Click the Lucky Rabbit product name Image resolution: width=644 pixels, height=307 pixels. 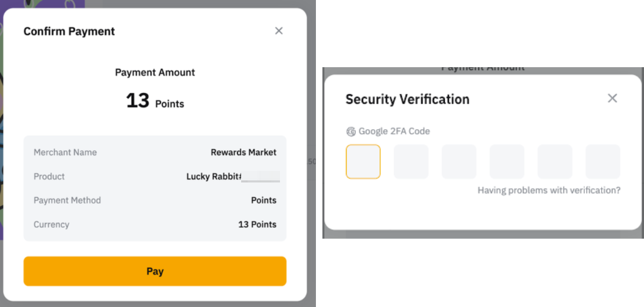coord(213,177)
